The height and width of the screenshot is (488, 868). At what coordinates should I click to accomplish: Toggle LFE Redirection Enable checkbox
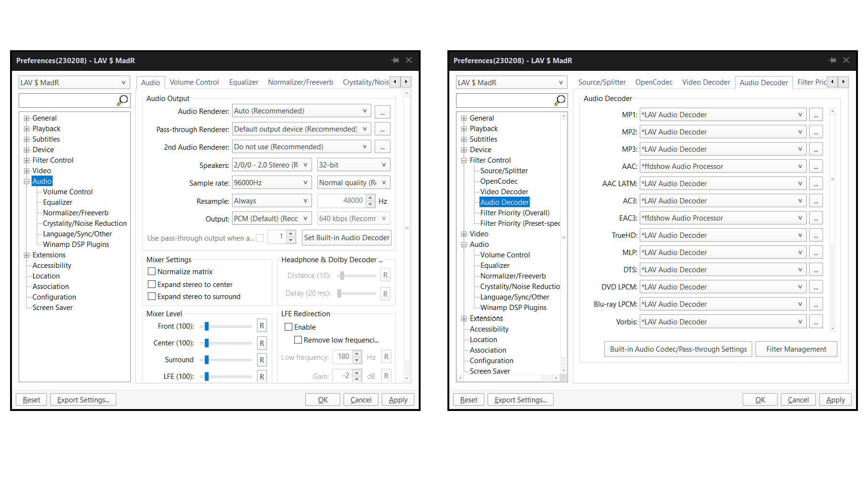point(289,327)
